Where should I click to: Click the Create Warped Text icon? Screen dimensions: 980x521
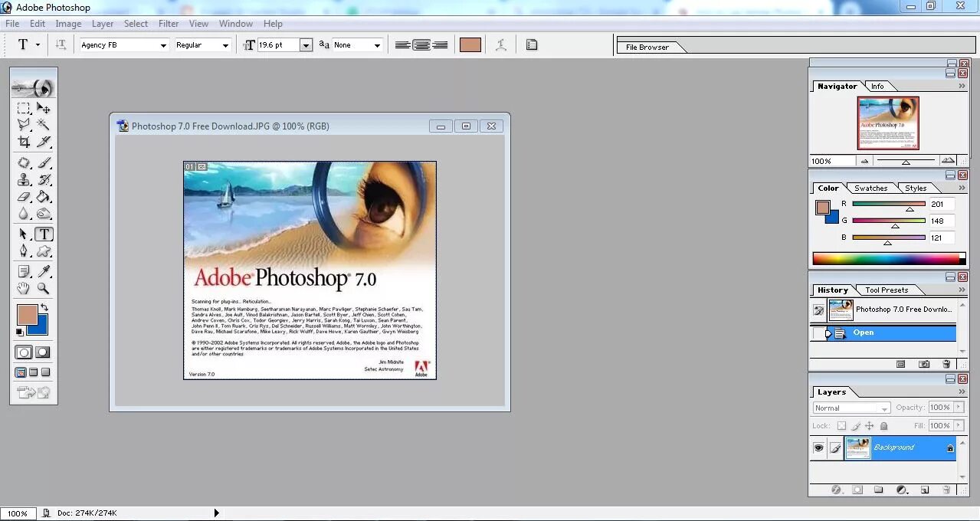[x=500, y=45]
